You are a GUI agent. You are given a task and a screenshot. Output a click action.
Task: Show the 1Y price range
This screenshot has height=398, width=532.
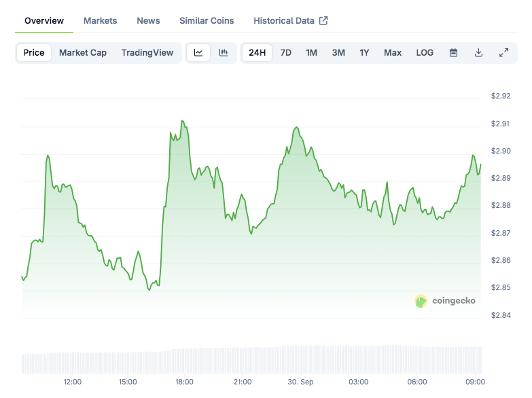coord(364,53)
